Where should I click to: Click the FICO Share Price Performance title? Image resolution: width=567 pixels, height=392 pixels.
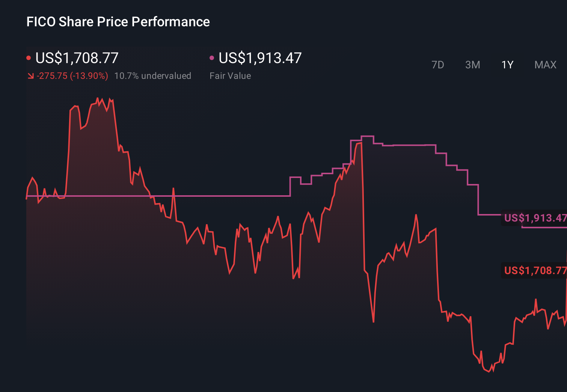coord(118,22)
